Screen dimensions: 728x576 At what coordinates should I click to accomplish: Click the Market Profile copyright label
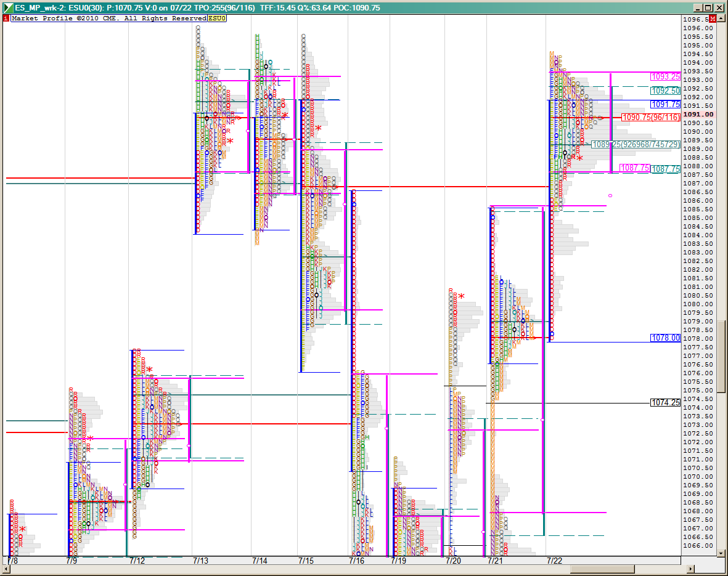tap(108, 18)
